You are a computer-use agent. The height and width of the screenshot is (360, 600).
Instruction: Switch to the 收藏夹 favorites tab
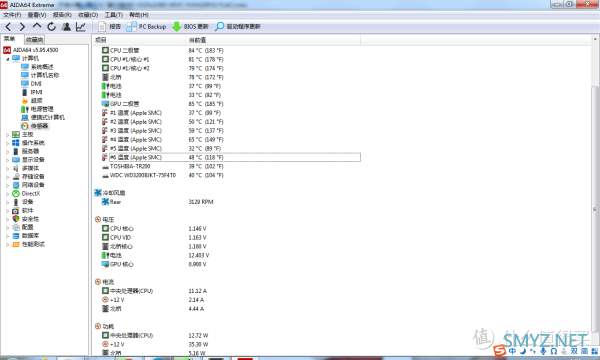coord(34,39)
